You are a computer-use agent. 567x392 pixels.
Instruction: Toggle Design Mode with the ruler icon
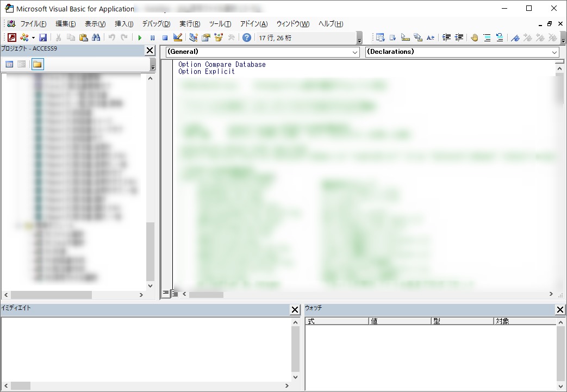(177, 38)
